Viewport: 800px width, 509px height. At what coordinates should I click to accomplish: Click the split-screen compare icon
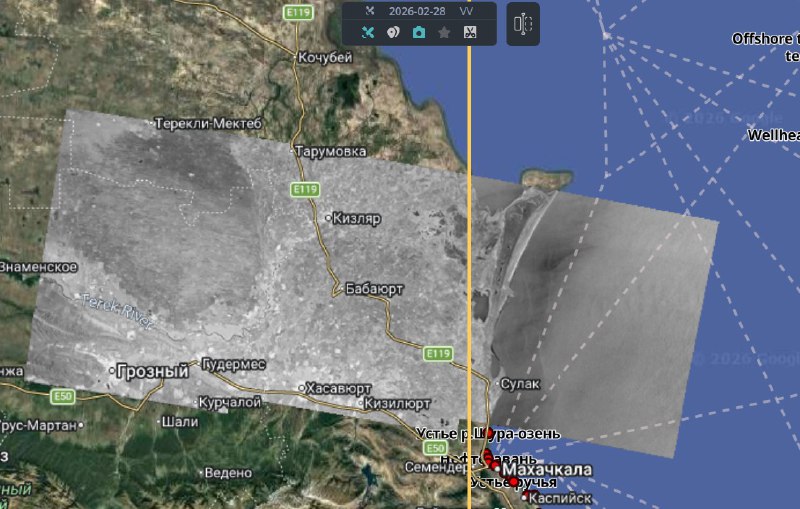point(522,26)
